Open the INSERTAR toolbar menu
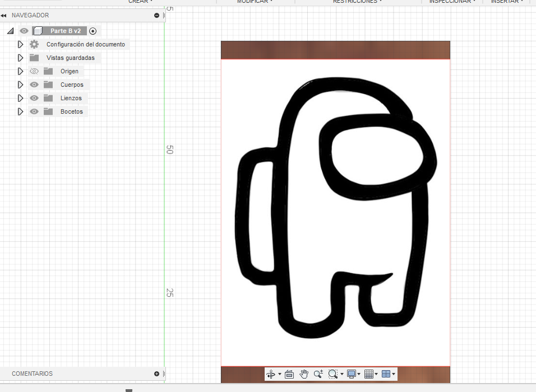The image size is (536, 392). [x=507, y=1]
